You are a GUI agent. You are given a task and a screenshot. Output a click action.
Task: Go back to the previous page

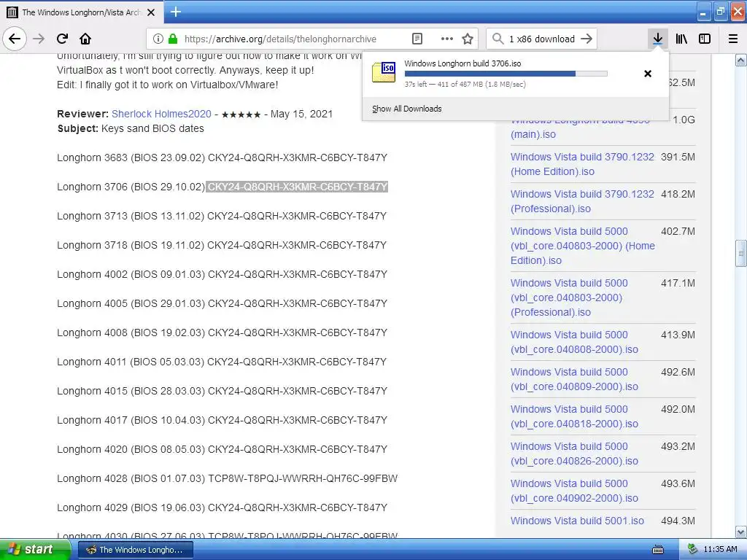pos(15,39)
